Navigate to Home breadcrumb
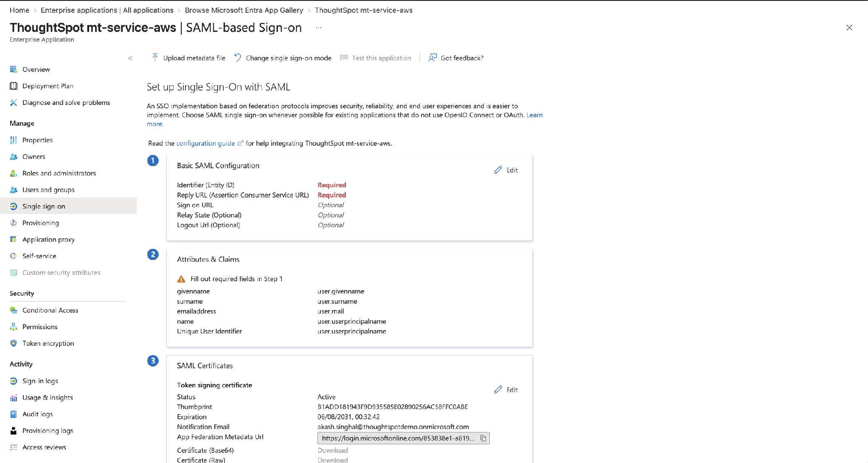 (20, 10)
